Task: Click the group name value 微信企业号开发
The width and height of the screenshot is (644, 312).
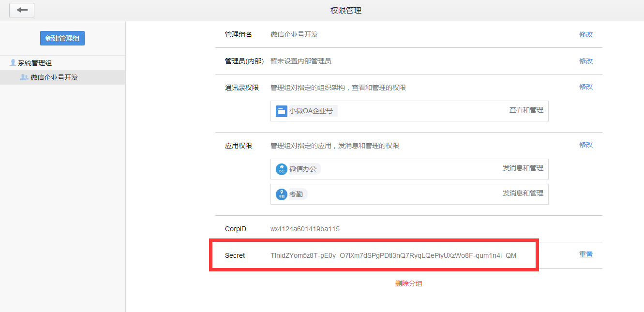Action: point(294,34)
